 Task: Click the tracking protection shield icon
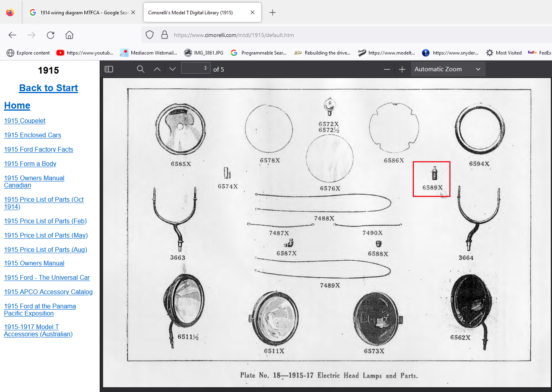(150, 35)
